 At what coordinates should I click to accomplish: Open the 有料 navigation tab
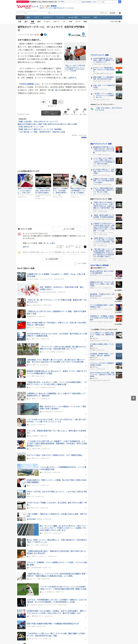point(95,17)
